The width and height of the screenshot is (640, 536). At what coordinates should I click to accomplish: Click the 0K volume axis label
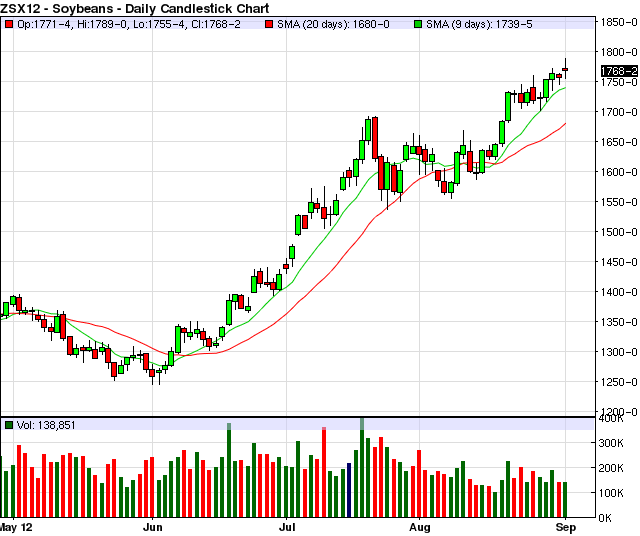tap(606, 518)
